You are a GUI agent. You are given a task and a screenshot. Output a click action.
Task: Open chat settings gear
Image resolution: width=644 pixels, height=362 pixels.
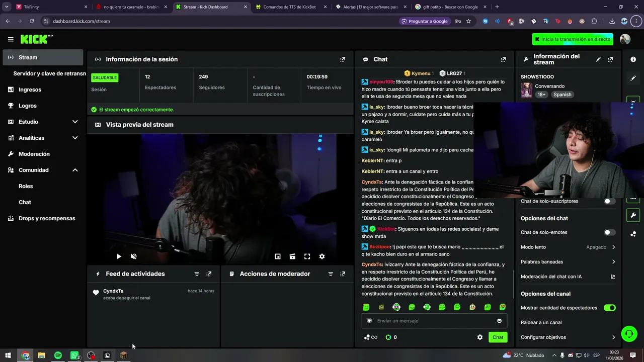tap(480, 337)
